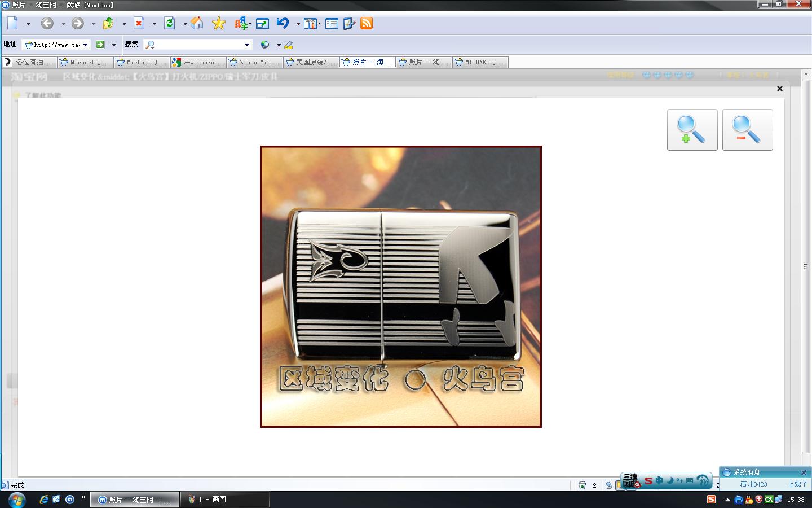Click the zoom in magnifier button
This screenshot has width=812, height=508.
692,130
